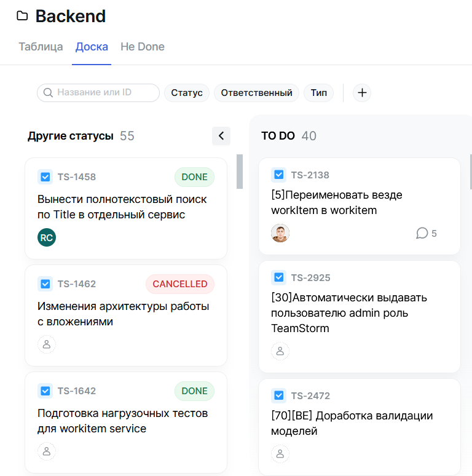This screenshot has height=476, width=472.
Task: Click the folder icon beside Backend title
Action: (x=22, y=16)
